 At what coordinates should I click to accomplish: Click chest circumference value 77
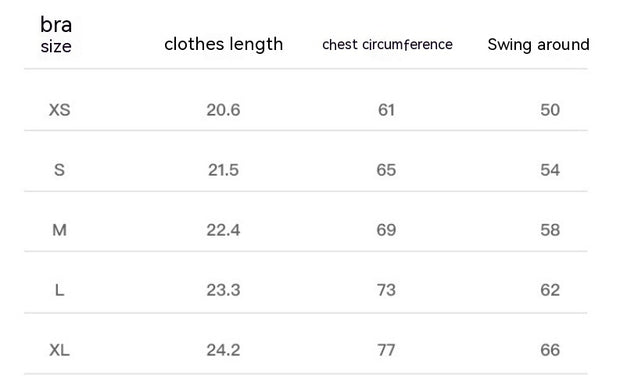tap(386, 350)
